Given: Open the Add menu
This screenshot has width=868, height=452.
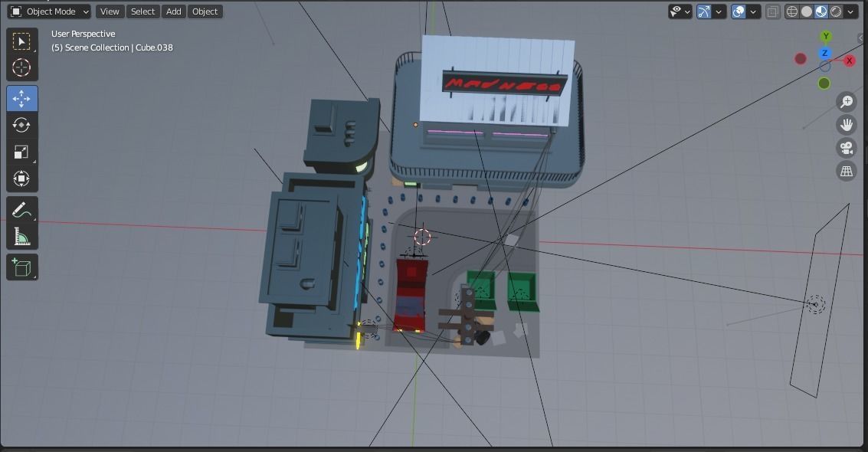Looking at the screenshot, I should pos(173,11).
